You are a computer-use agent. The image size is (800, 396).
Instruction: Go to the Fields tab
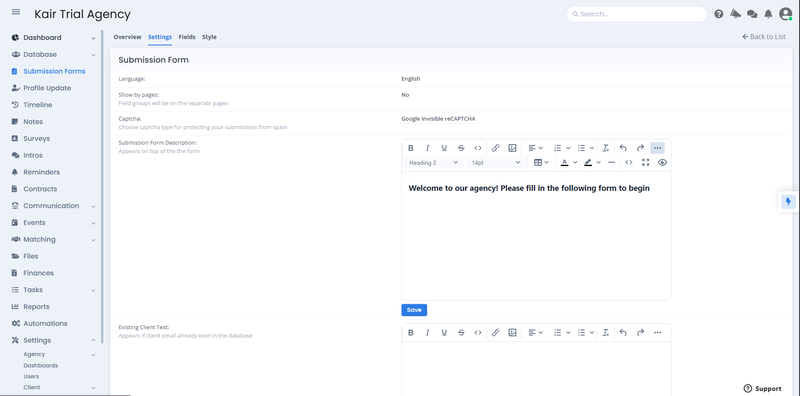click(x=187, y=37)
